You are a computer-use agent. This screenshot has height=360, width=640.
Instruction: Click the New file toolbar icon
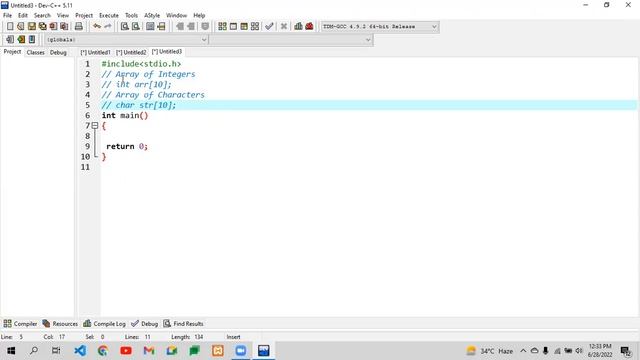(10, 27)
